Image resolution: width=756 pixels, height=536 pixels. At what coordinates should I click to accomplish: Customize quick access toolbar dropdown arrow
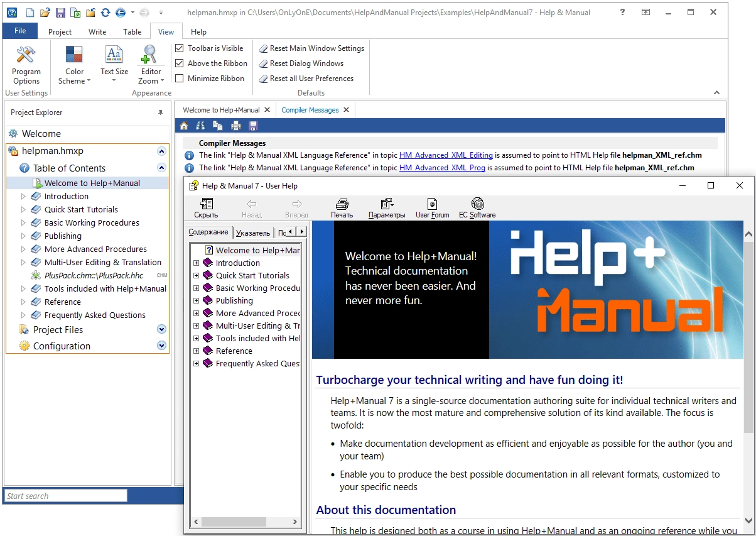click(x=161, y=12)
